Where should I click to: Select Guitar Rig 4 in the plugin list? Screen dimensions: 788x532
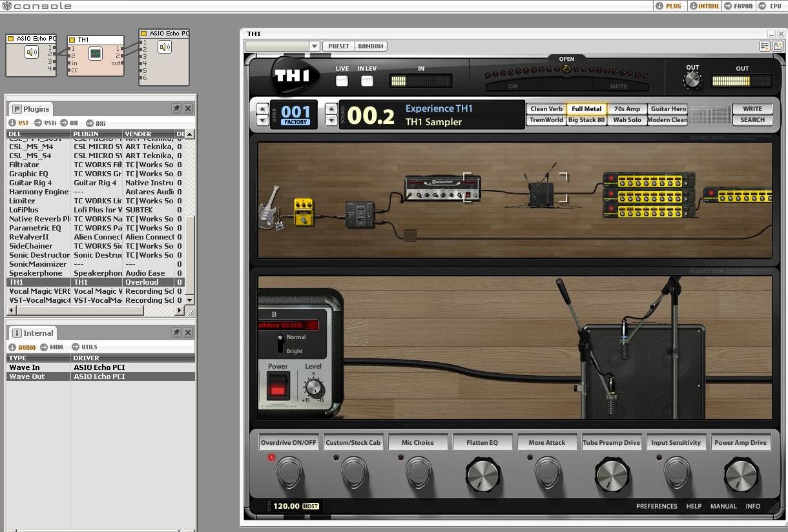[x=96, y=183]
